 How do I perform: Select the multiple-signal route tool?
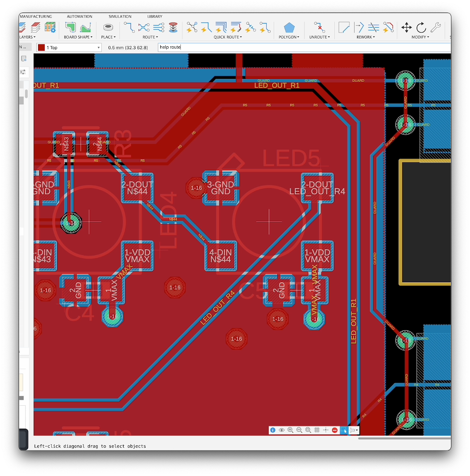click(x=159, y=27)
